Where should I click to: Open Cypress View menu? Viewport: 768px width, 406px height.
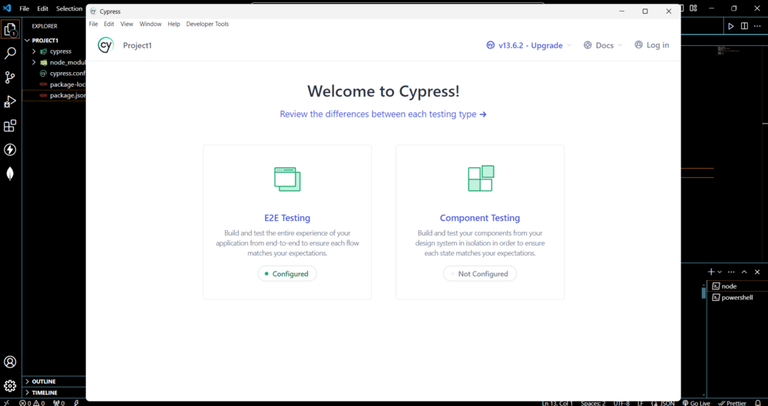pos(127,24)
